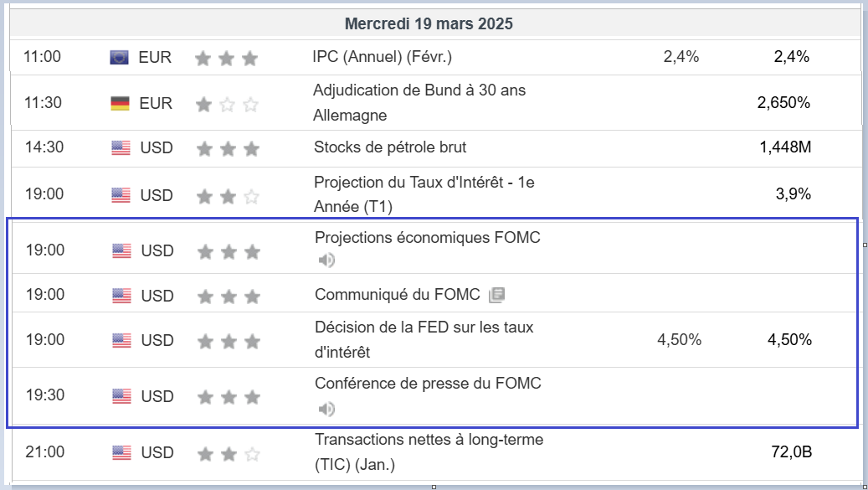This screenshot has width=868, height=490.
Task: Click speaker icon under Projections économiques FOMC
Action: pyautogui.click(x=326, y=260)
